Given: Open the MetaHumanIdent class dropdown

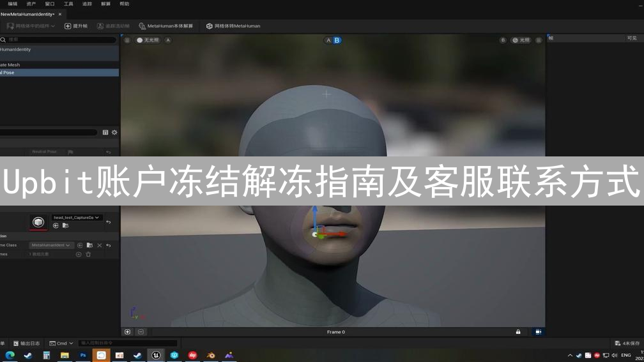Looking at the screenshot, I should point(51,245).
